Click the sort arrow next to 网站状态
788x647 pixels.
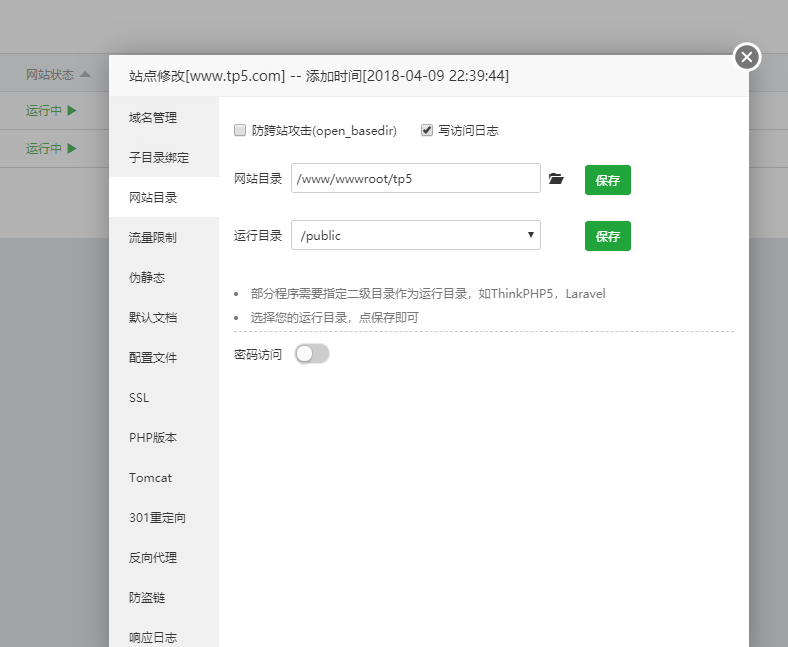(85, 75)
